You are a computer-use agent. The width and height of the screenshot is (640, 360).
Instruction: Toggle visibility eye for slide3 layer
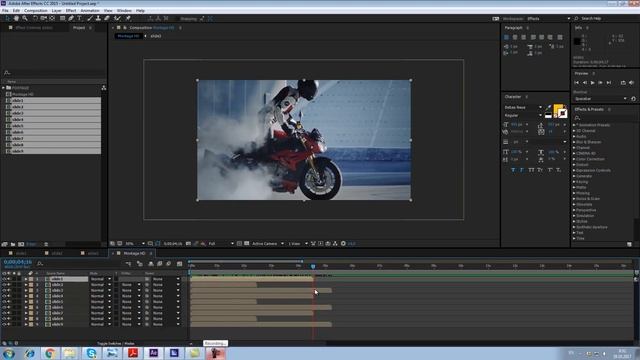(x=4, y=291)
